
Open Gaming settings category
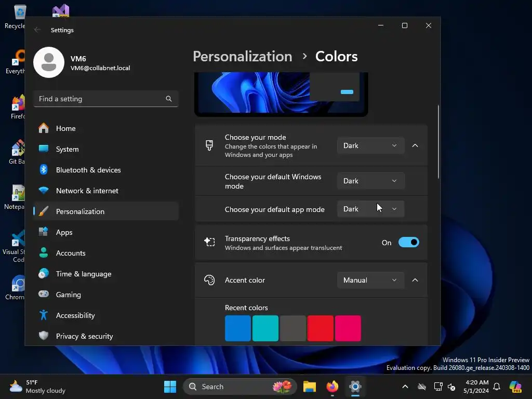106,295
